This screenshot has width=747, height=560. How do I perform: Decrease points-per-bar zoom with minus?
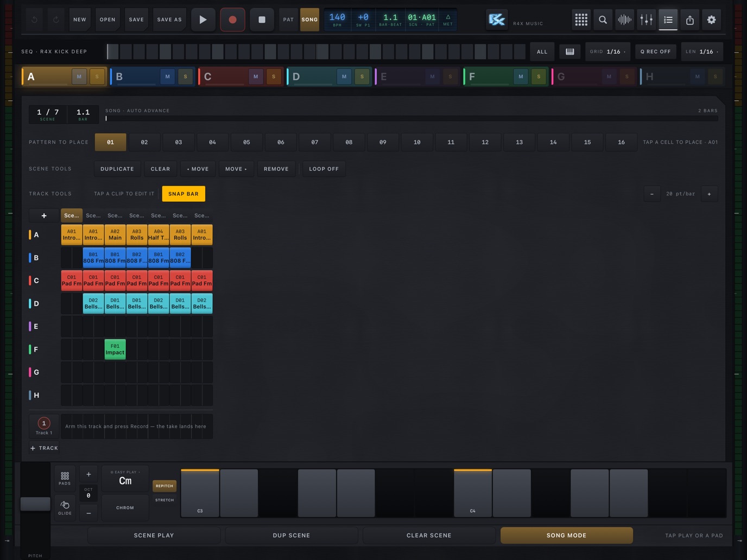tap(652, 194)
